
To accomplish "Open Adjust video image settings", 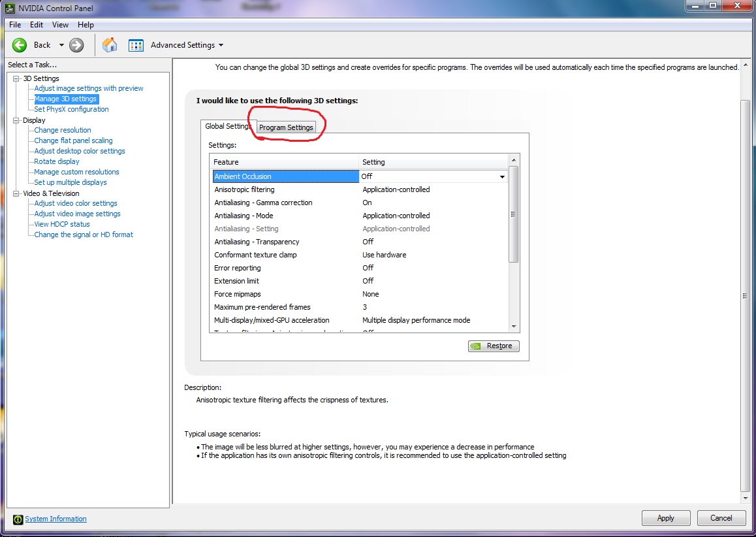I will (77, 214).
